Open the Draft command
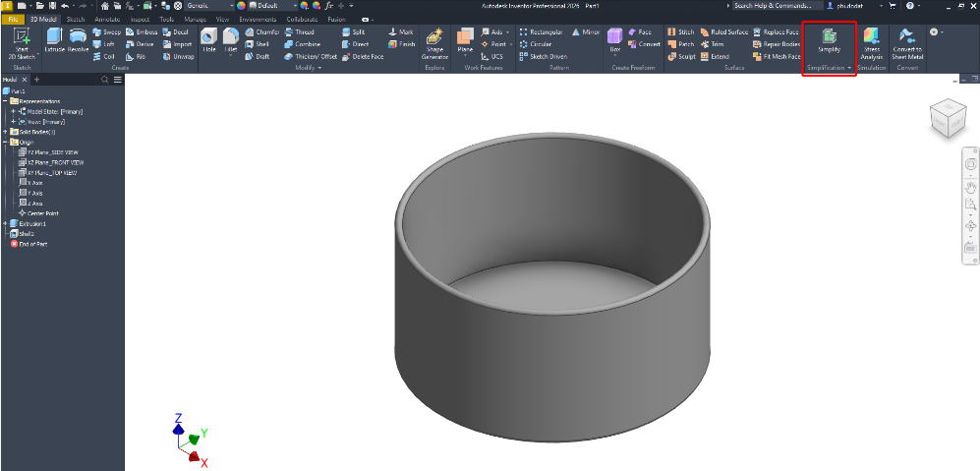 click(257, 56)
